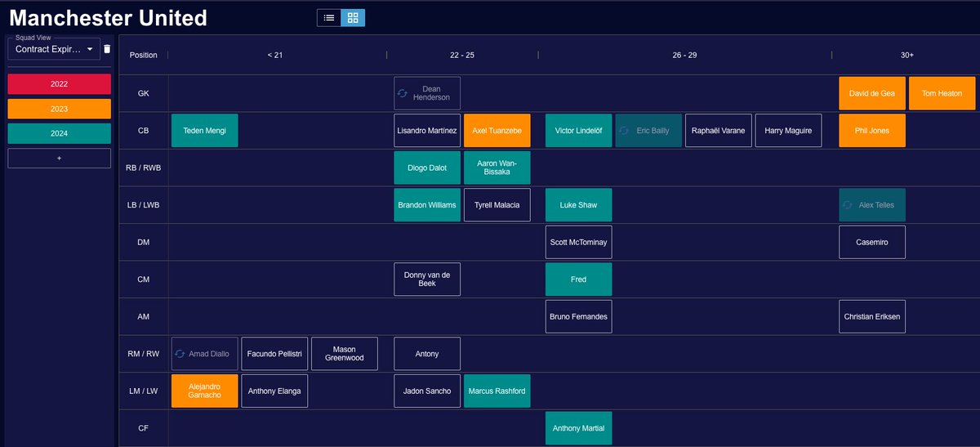Select Brandon Williams player card

(x=427, y=205)
